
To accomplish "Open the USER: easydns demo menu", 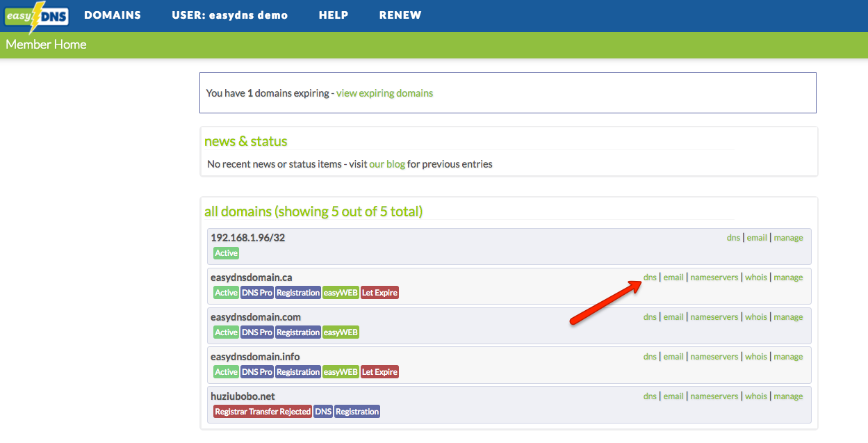I will coord(230,15).
